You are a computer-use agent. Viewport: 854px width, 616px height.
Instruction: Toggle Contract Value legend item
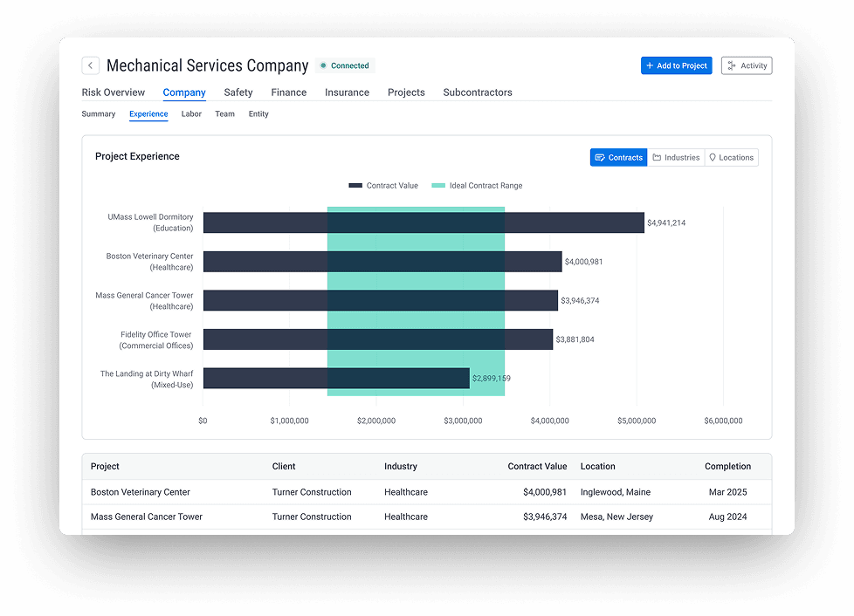pyautogui.click(x=383, y=186)
